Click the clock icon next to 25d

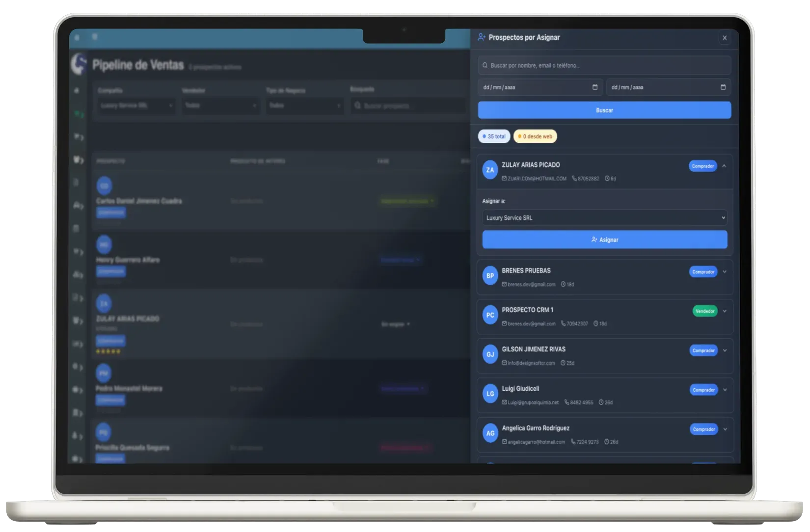click(x=563, y=363)
